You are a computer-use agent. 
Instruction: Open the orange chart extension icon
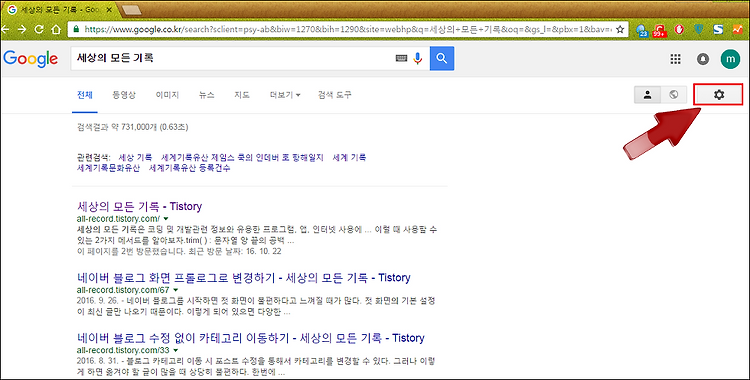(737, 29)
